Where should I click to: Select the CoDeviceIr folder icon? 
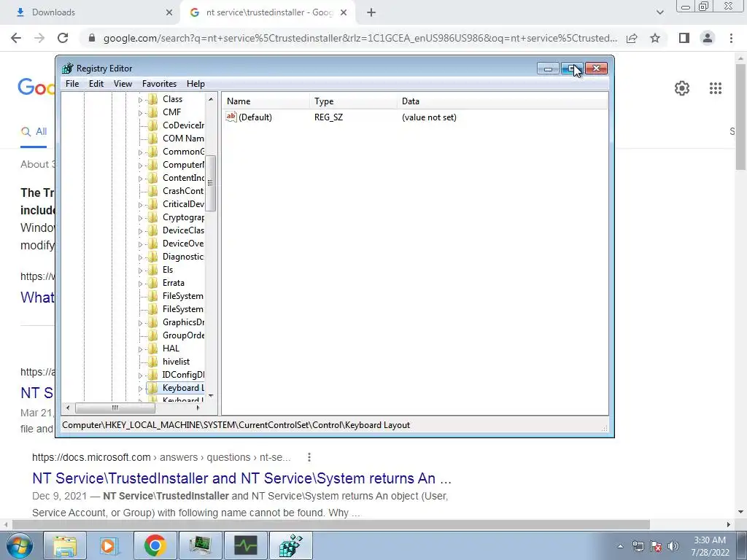click(x=153, y=125)
